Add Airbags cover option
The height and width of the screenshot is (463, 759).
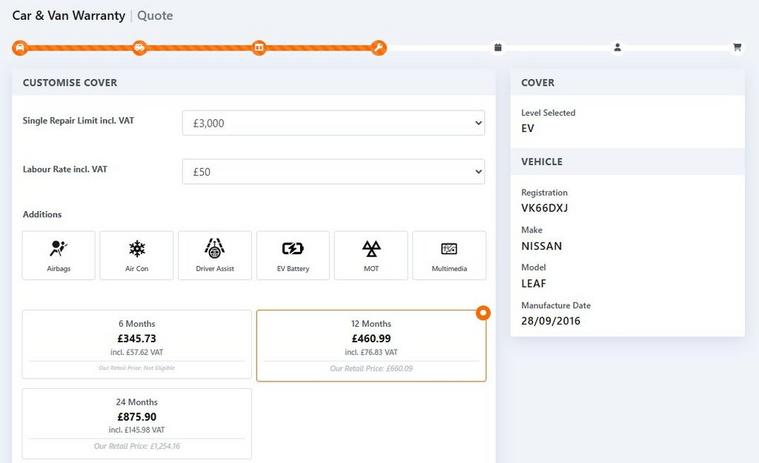[x=59, y=255]
